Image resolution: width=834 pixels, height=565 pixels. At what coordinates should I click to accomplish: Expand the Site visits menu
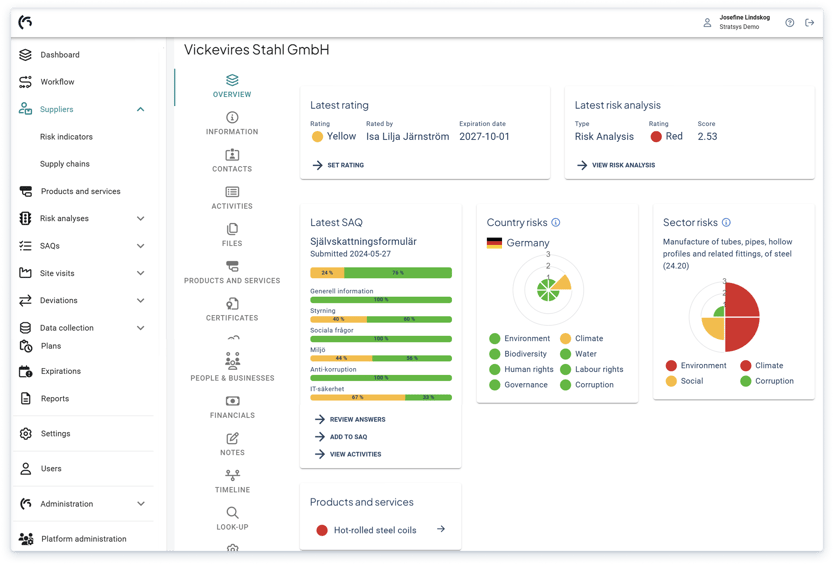[x=140, y=273]
